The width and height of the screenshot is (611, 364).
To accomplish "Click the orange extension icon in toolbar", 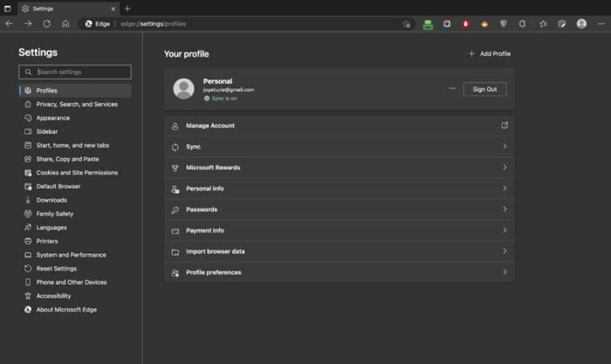I will 484,24.
